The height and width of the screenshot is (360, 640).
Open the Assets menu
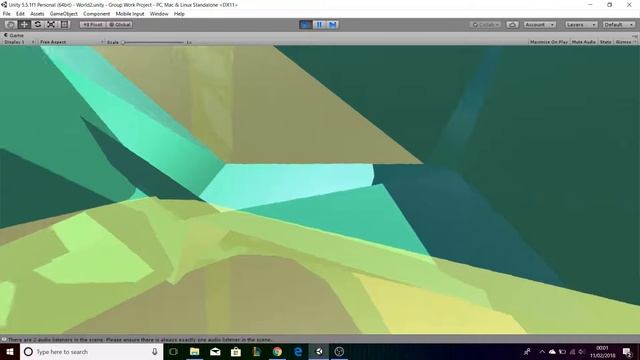point(37,14)
